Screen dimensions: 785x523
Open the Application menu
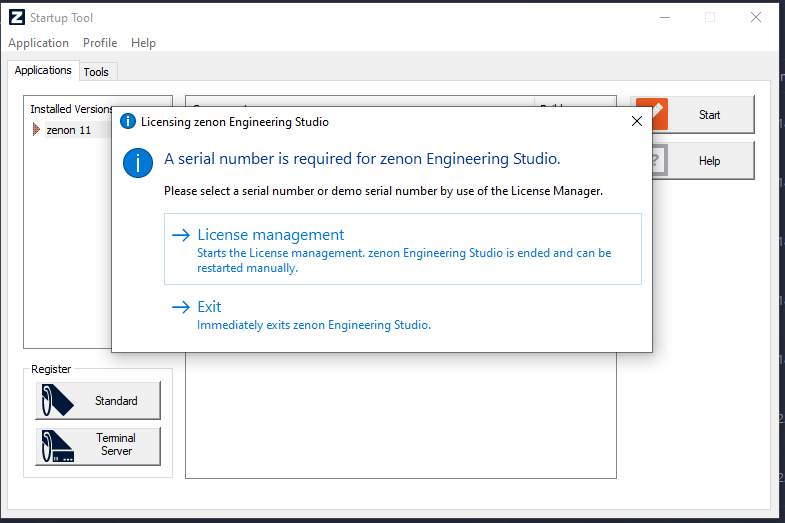point(39,43)
